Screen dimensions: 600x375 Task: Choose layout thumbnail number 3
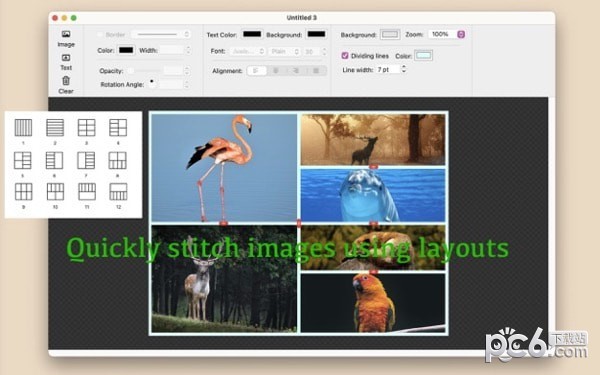click(x=86, y=127)
